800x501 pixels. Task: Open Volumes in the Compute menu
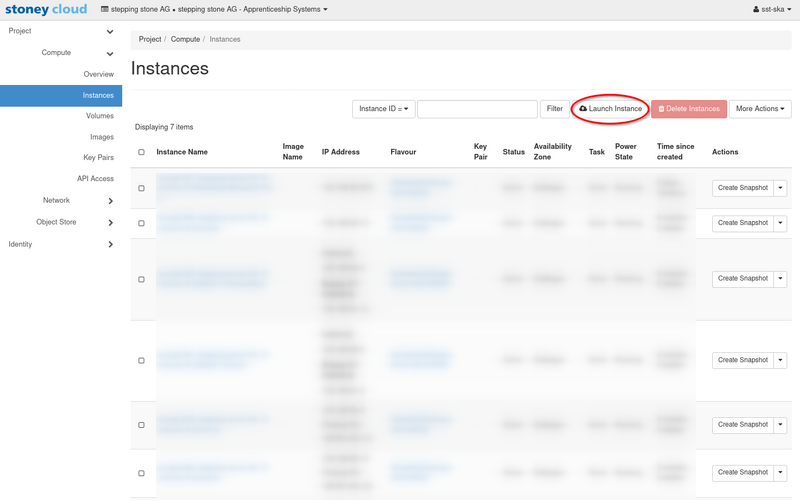pyautogui.click(x=100, y=116)
